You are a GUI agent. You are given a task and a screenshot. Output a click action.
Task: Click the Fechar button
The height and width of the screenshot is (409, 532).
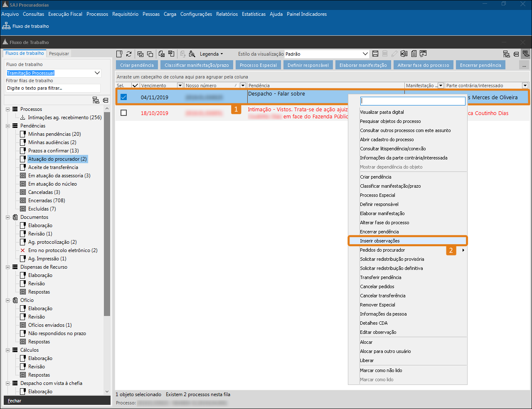pos(57,401)
